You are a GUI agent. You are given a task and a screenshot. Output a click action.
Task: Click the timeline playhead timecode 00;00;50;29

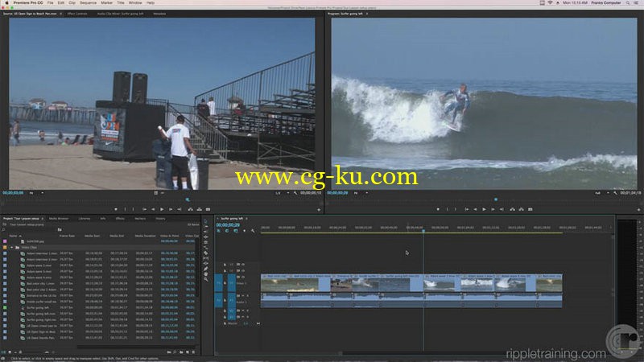(228, 225)
